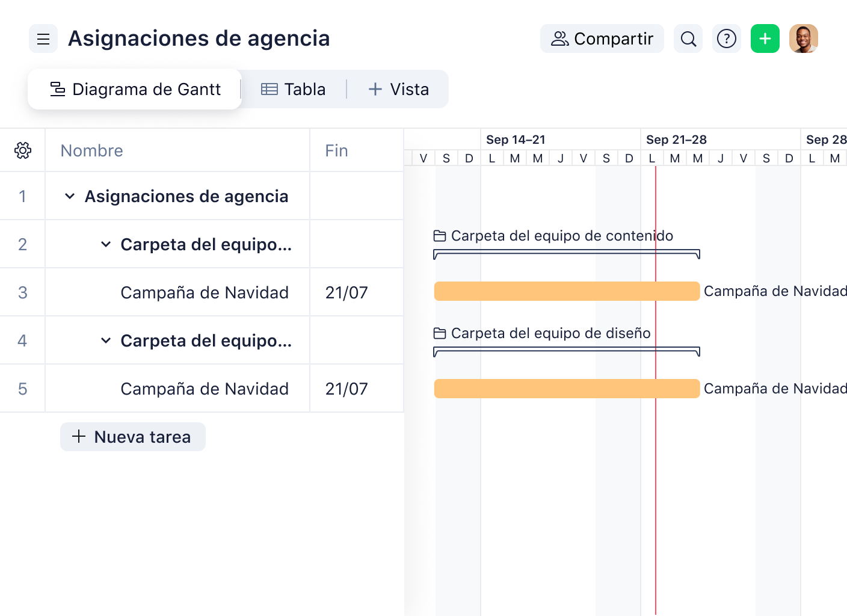Open the hamburger navigation menu
This screenshot has width=847, height=616.
coord(43,38)
